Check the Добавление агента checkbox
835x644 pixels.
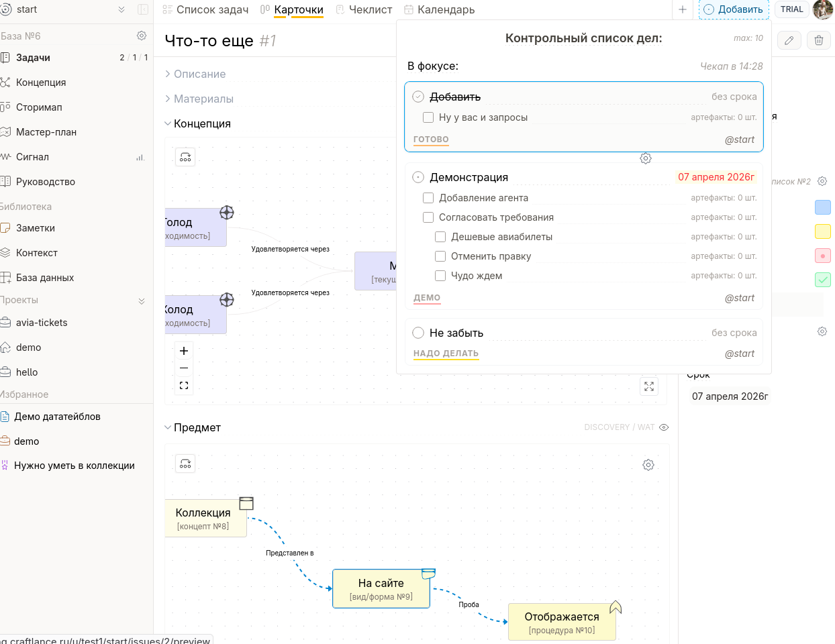click(428, 198)
